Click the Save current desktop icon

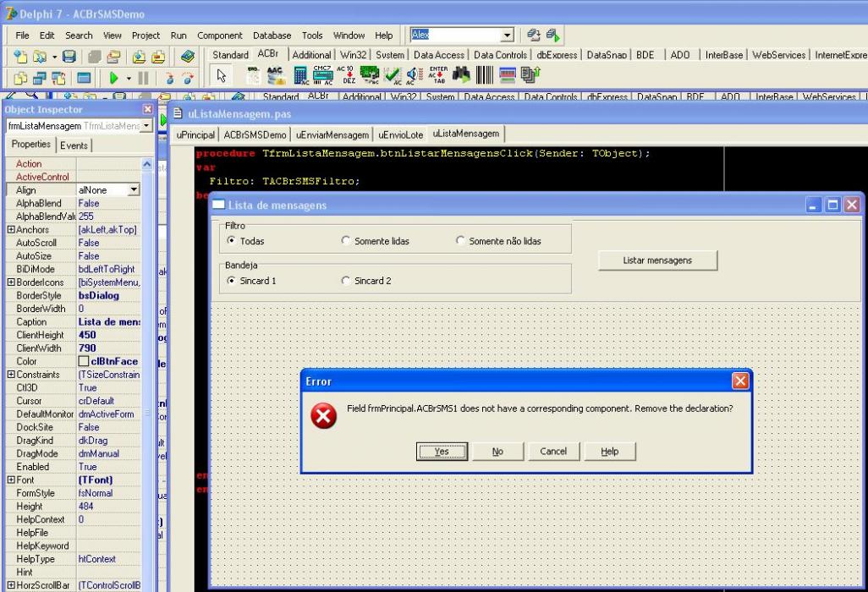pyautogui.click(x=534, y=35)
